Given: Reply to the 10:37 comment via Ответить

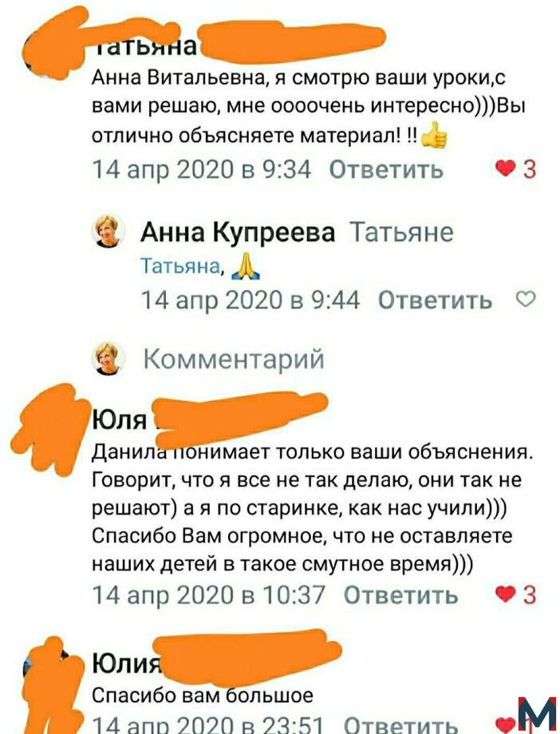Looking at the screenshot, I should 400,595.
